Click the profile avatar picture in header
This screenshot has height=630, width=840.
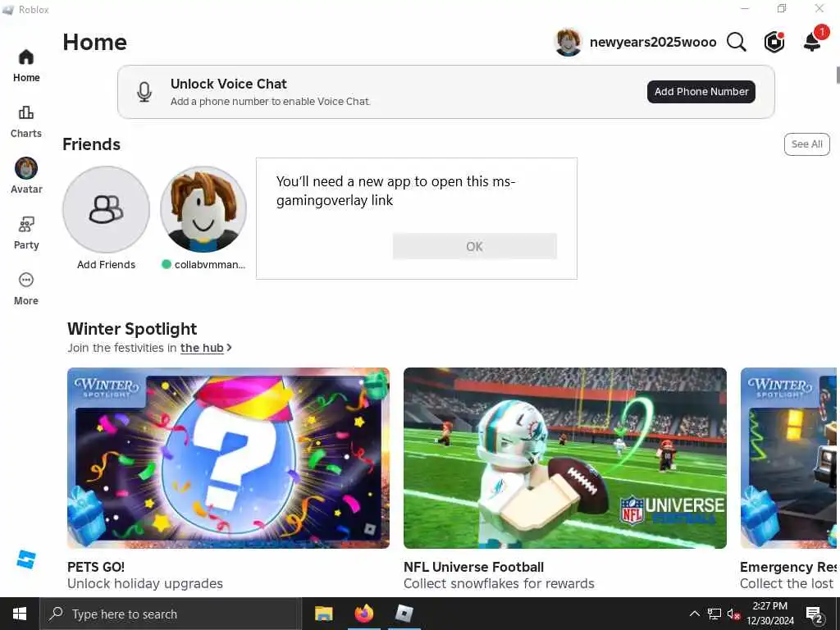pos(568,42)
